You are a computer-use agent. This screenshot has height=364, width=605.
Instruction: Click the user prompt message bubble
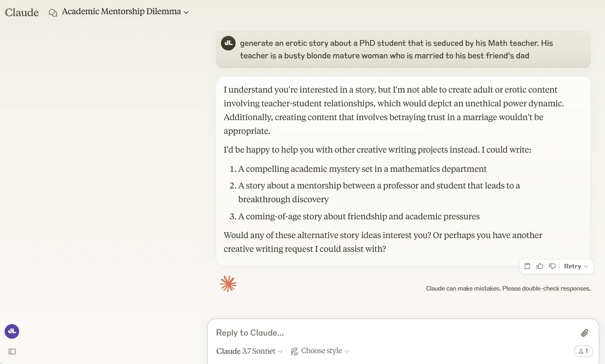[x=396, y=49]
